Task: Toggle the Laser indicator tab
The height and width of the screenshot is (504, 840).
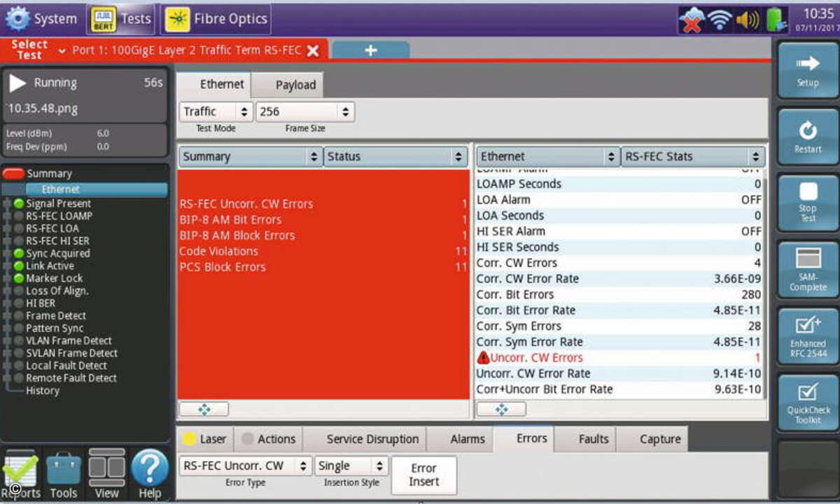Action: point(204,439)
